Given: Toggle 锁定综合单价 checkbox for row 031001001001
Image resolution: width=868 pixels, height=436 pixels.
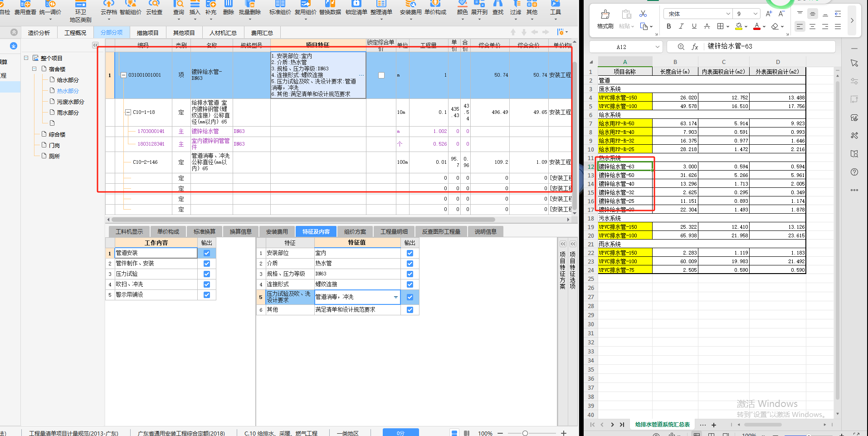Looking at the screenshot, I should [381, 75].
